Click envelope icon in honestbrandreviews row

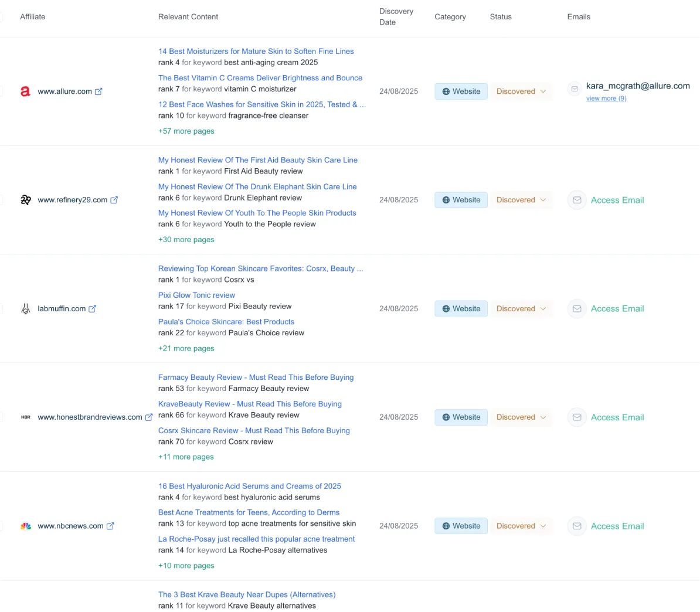pos(577,417)
